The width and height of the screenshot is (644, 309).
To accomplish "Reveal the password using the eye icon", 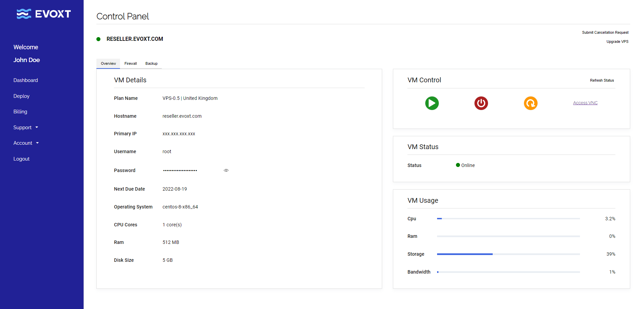I will pyautogui.click(x=226, y=170).
